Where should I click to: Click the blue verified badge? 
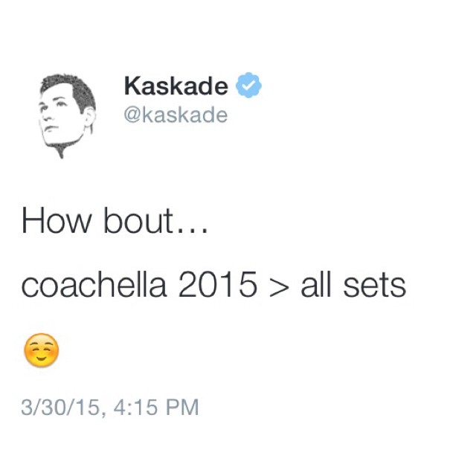coord(248,86)
